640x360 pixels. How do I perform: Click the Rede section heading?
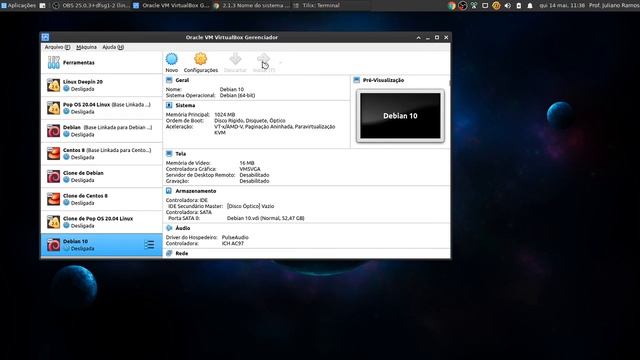click(x=182, y=253)
